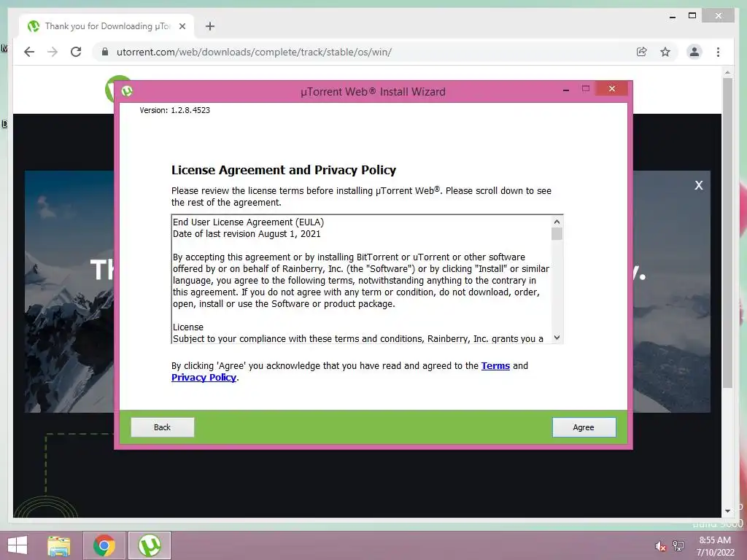Screen dimensions: 747x560
Task: Bookmark this page with the star icon
Action: click(x=665, y=52)
